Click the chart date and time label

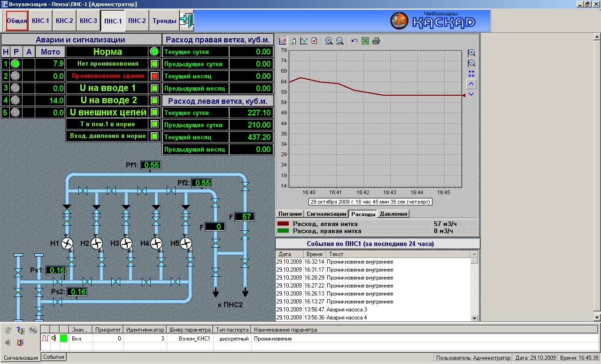370,202
